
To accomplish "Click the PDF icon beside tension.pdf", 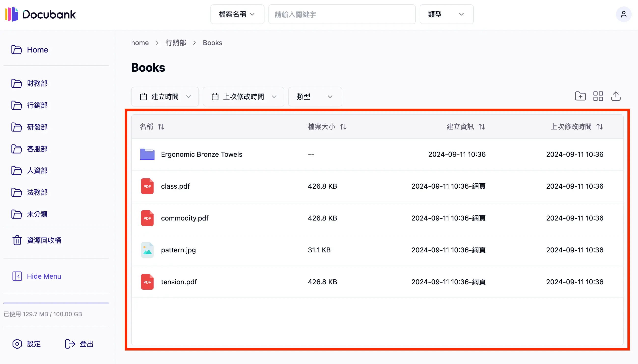I will pos(147,282).
